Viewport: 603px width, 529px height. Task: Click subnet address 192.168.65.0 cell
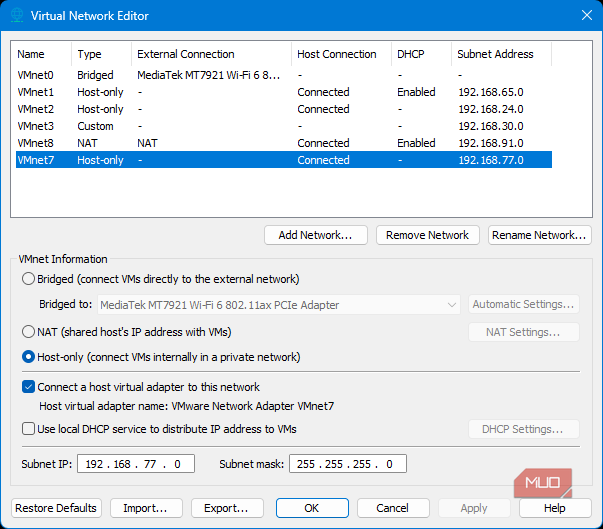click(x=491, y=92)
